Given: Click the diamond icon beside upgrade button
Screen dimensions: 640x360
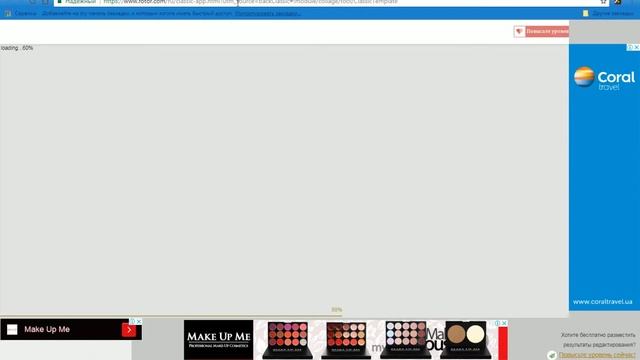Looking at the screenshot, I should (519, 31).
